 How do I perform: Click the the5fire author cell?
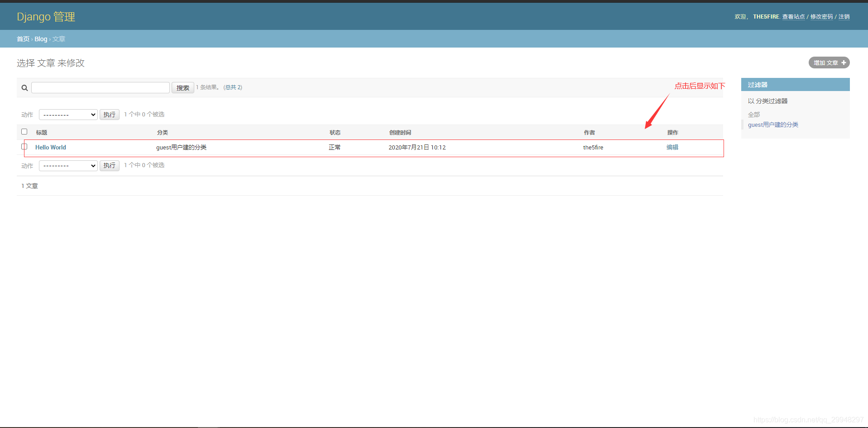pos(593,147)
